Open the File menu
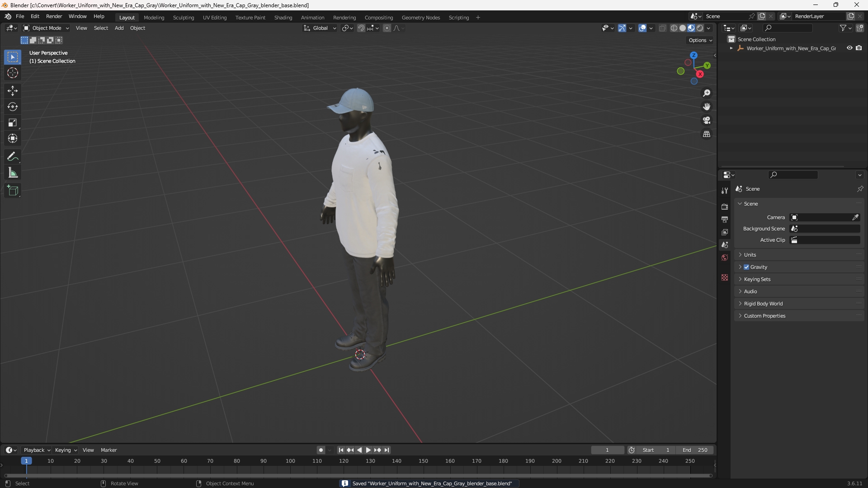 pos(20,16)
